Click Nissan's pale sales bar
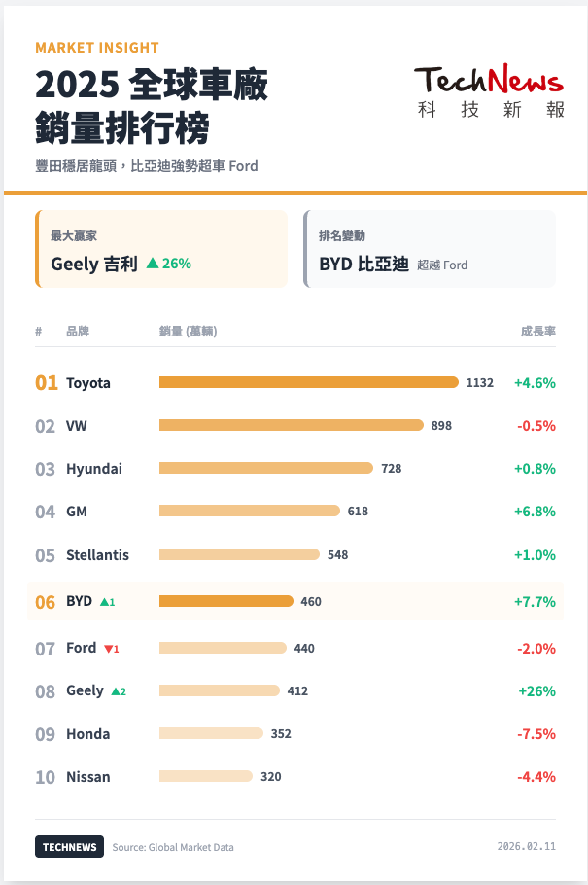Screen dimensions: 588x885 (205, 776)
